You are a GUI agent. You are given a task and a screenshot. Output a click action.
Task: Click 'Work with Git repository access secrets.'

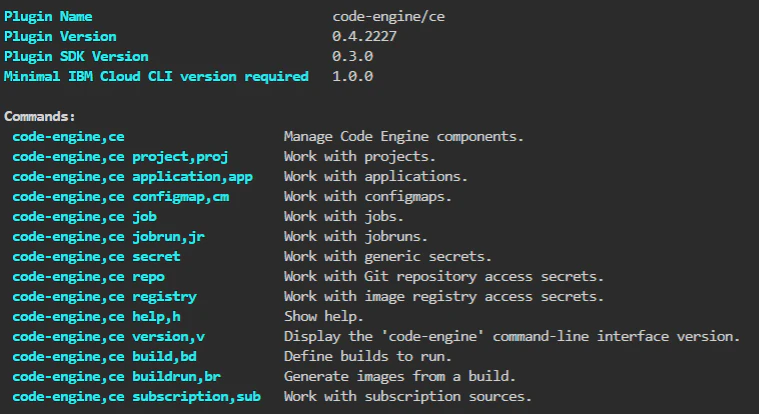pos(444,276)
